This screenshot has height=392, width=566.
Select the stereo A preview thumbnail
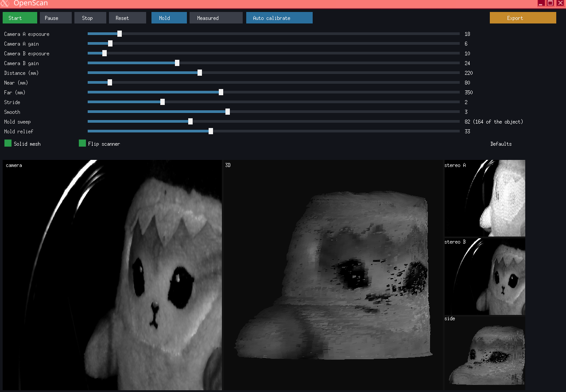tap(485, 198)
